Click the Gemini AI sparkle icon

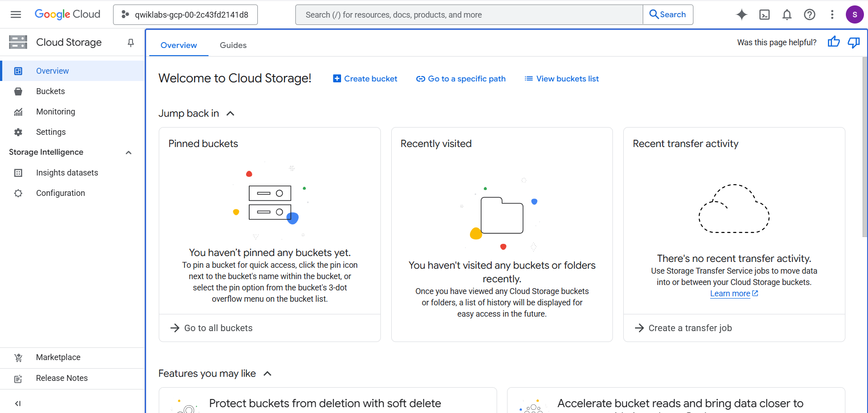point(741,14)
